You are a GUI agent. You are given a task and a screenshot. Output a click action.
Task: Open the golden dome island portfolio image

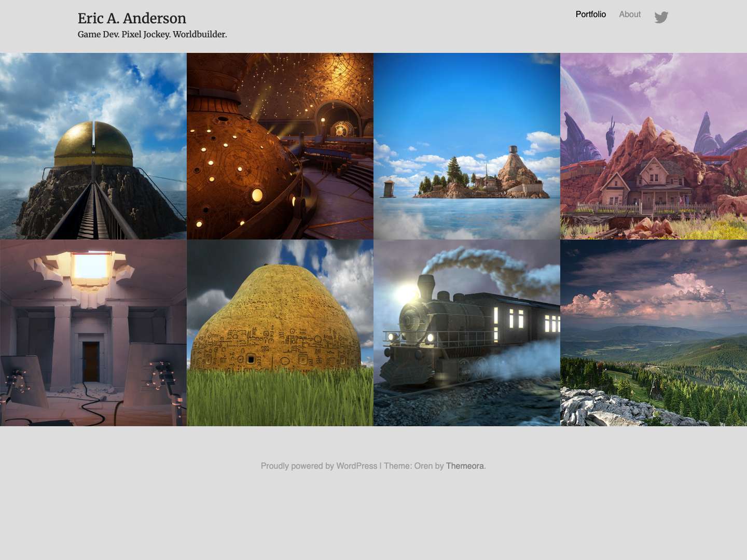coord(93,146)
